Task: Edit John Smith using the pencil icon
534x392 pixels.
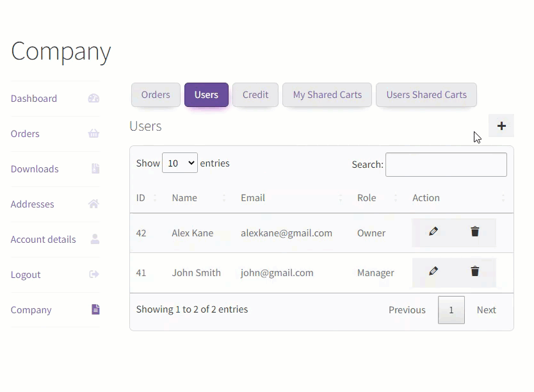Action: [x=433, y=271]
